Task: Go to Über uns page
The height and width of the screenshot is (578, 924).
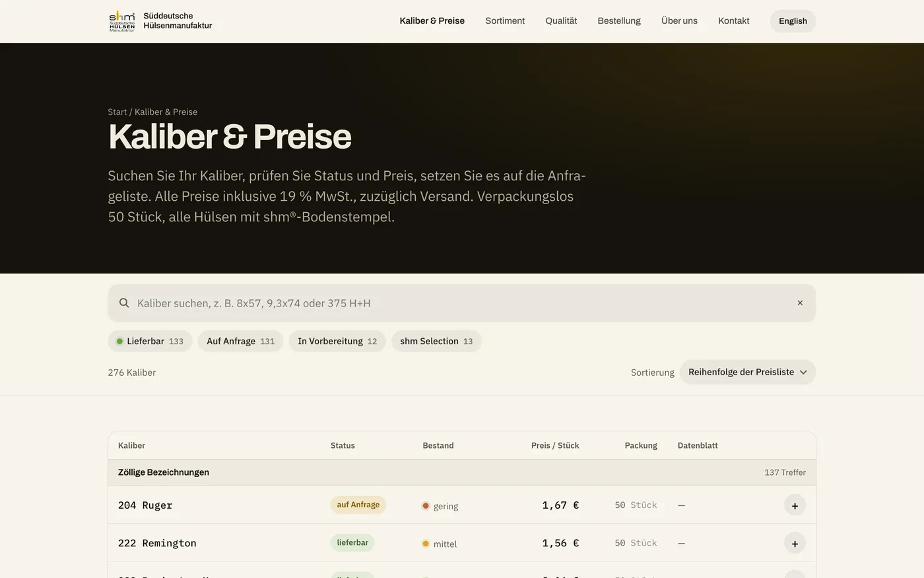Action: point(679,21)
